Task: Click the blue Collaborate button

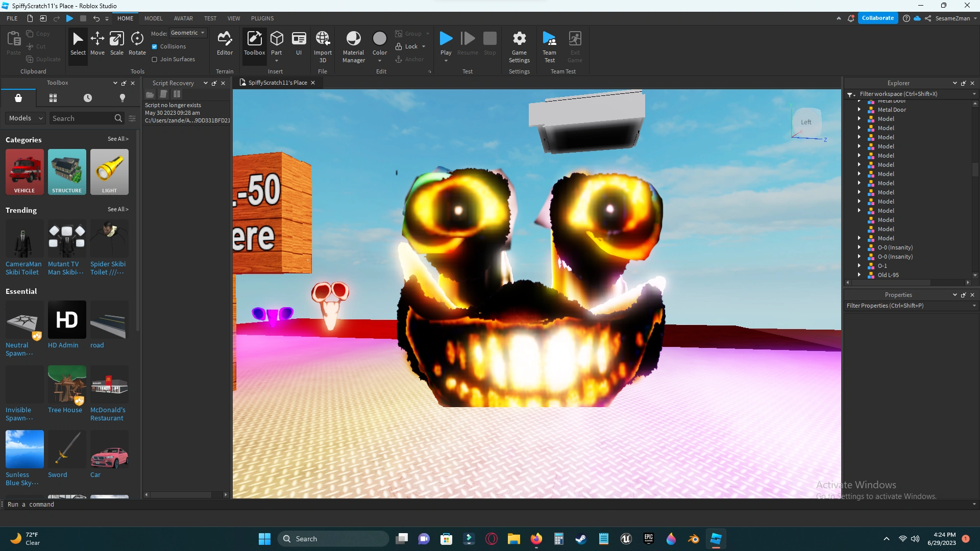Action: point(877,18)
